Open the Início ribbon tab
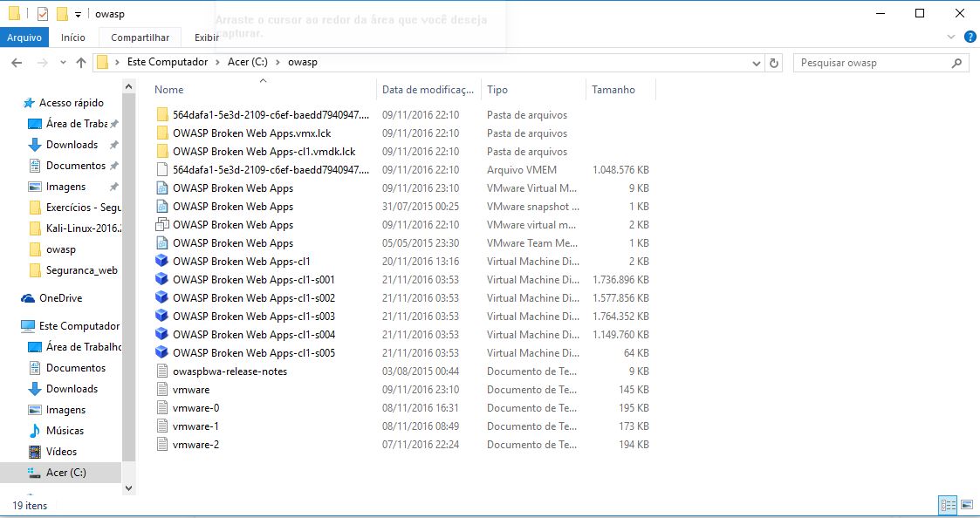The width and height of the screenshot is (980, 518). point(73,37)
